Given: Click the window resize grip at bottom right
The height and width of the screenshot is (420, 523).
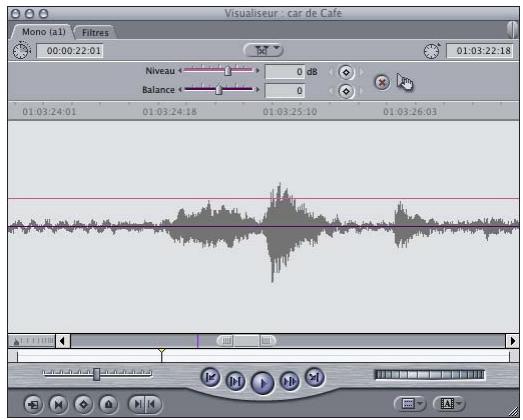Looking at the screenshot, I should point(514,413).
